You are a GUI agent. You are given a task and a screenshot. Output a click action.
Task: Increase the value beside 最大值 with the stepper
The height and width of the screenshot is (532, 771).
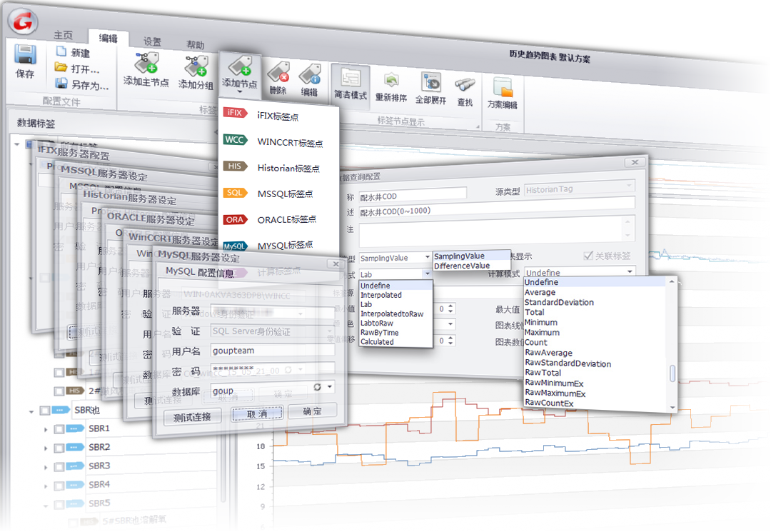(x=451, y=306)
